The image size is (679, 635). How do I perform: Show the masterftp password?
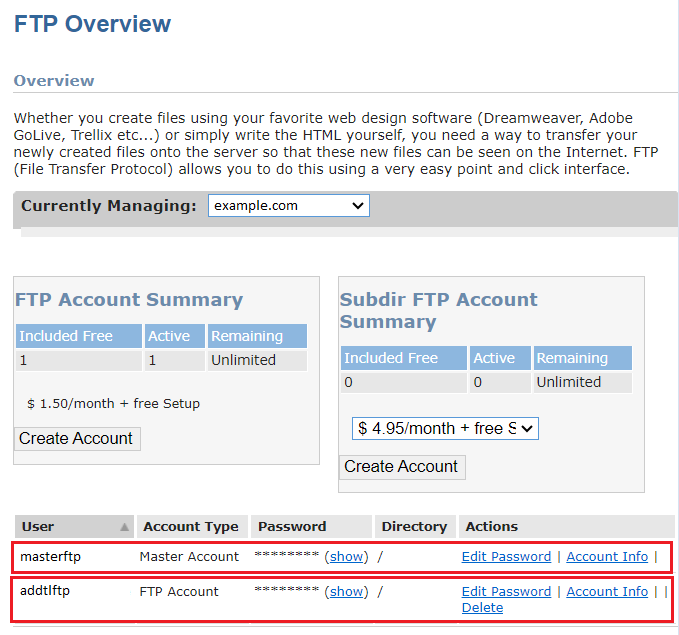(x=346, y=557)
